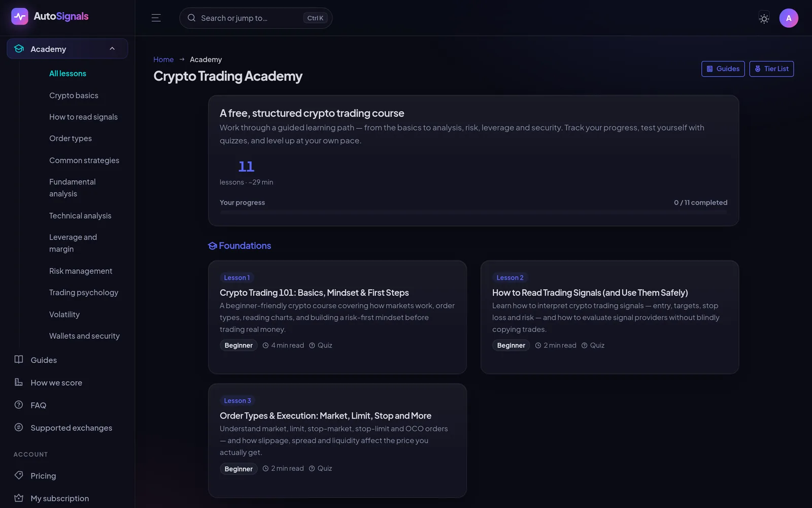
Task: Click the 0 / 11 completed text
Action: coord(700,202)
